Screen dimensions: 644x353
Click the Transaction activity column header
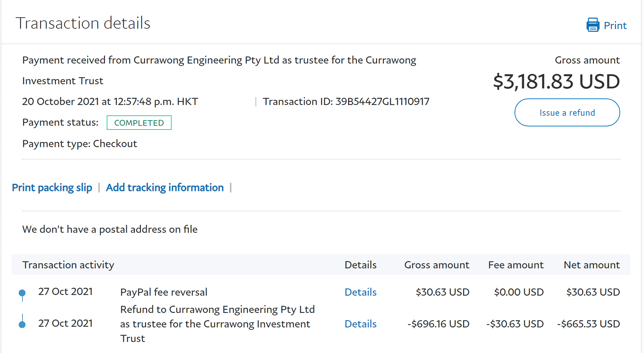pyautogui.click(x=68, y=265)
